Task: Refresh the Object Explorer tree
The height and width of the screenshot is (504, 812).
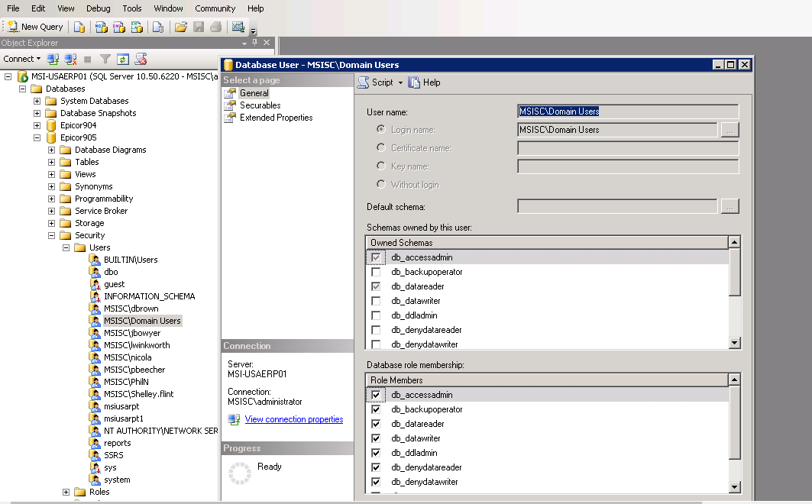Action: coord(123,59)
